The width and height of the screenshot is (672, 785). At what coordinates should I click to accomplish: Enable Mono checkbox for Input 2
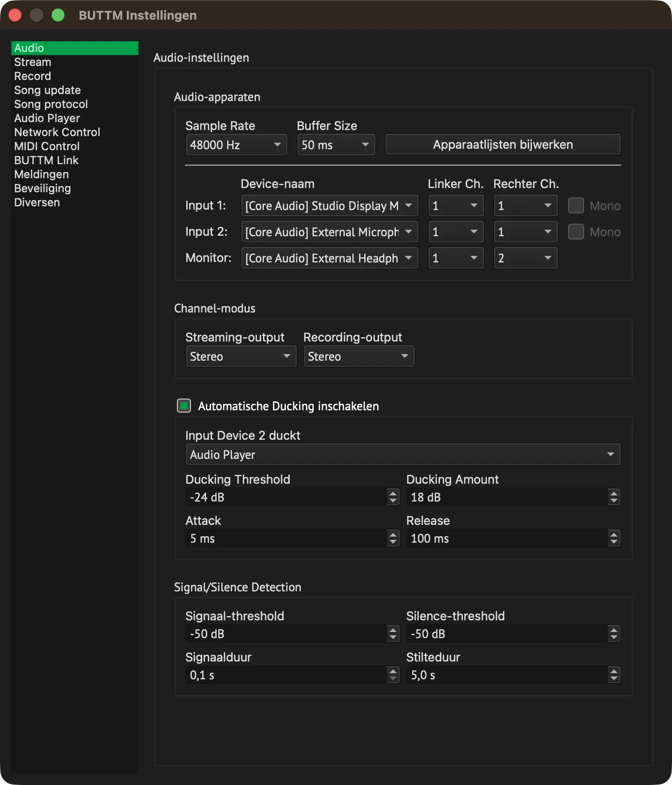576,232
